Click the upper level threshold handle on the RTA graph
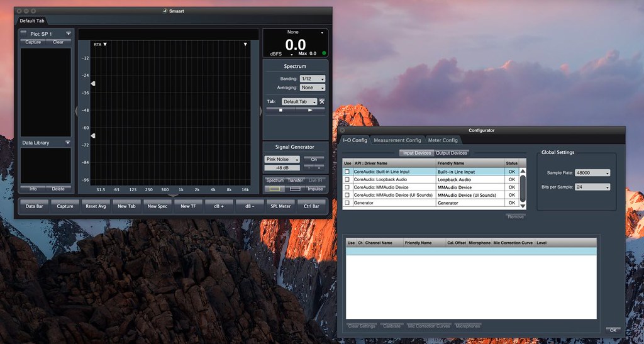 click(x=93, y=84)
